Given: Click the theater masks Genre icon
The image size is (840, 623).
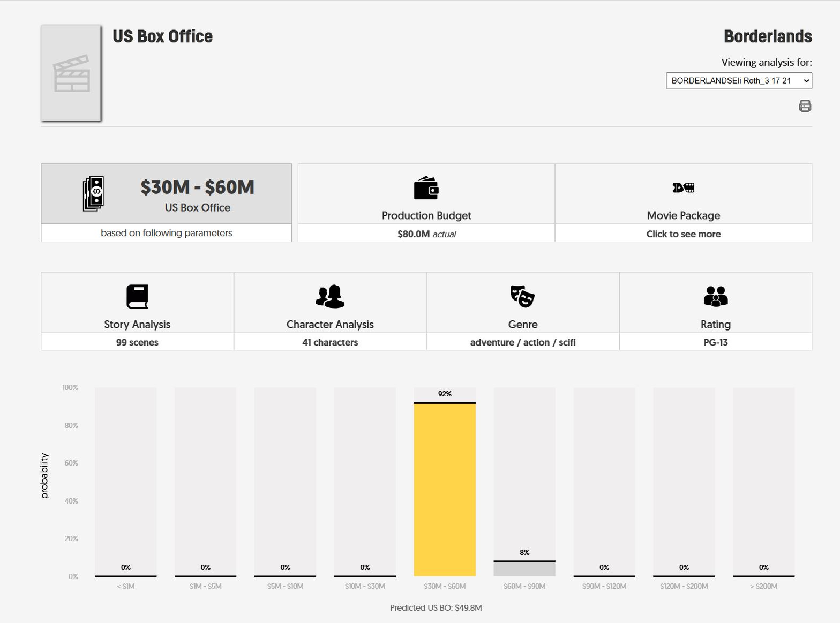Looking at the screenshot, I should [x=522, y=296].
